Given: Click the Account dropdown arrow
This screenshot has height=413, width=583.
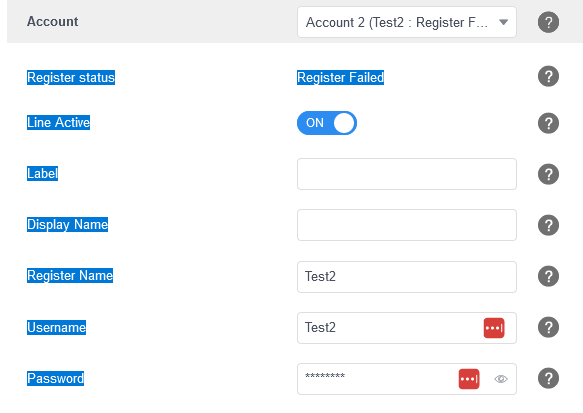Looking at the screenshot, I should [x=503, y=22].
